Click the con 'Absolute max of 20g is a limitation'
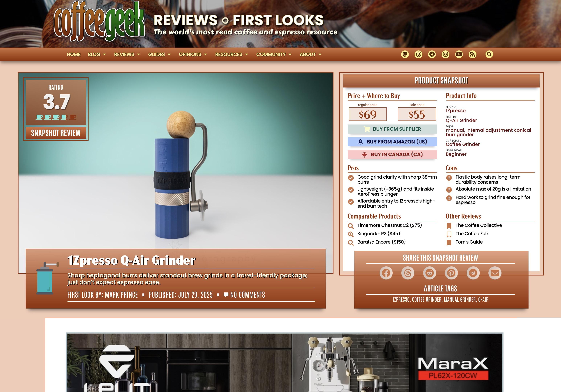The height and width of the screenshot is (392, 561). pyautogui.click(x=493, y=189)
